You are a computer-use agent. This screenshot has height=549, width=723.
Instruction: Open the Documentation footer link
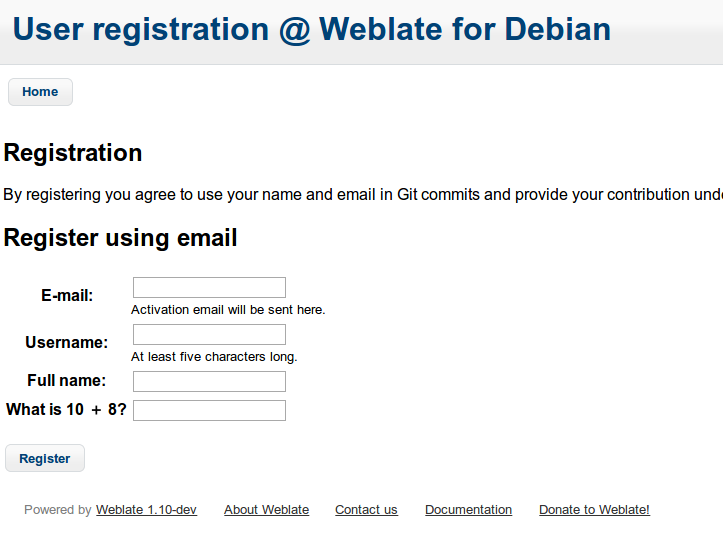(x=468, y=510)
